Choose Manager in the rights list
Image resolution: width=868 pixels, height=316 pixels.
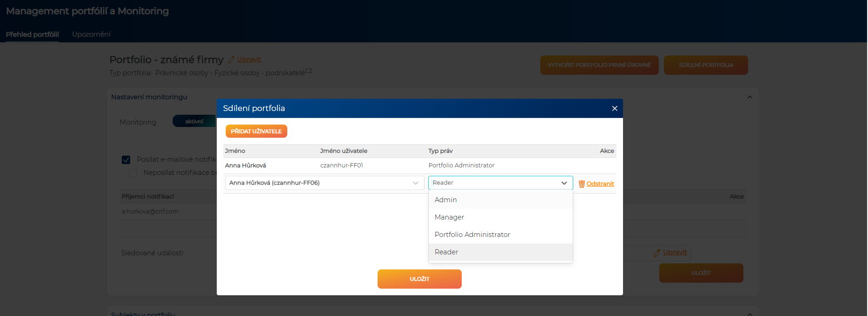500,217
